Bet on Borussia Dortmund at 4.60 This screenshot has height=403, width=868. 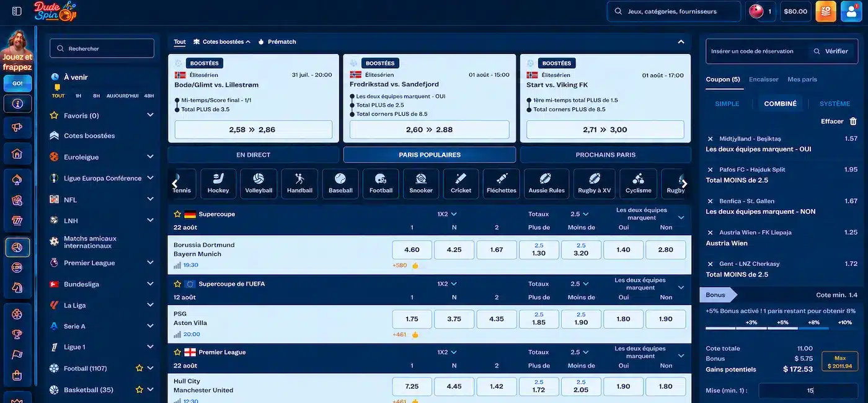412,250
